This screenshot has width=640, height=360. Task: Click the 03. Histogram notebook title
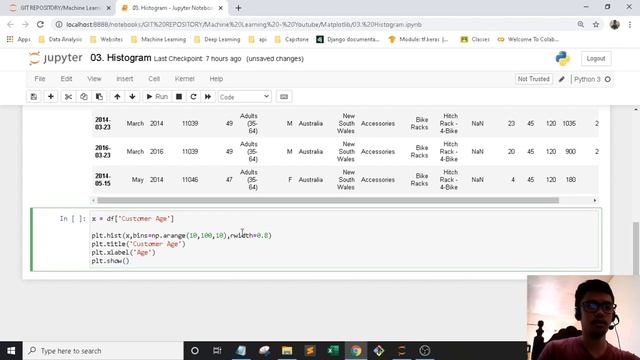121,58
